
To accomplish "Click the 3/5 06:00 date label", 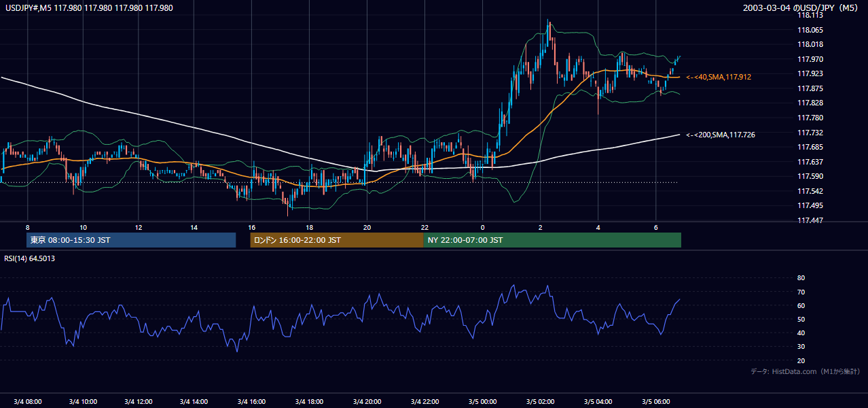I will [x=656, y=401].
